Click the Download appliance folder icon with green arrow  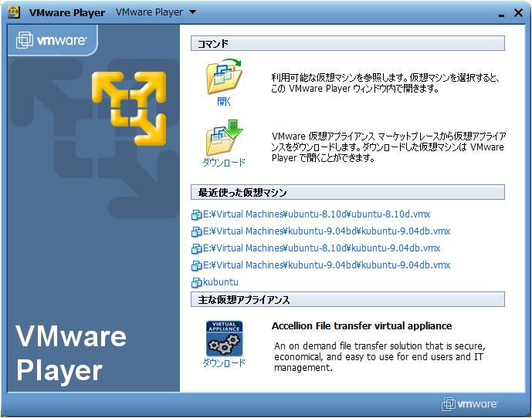click(x=224, y=138)
